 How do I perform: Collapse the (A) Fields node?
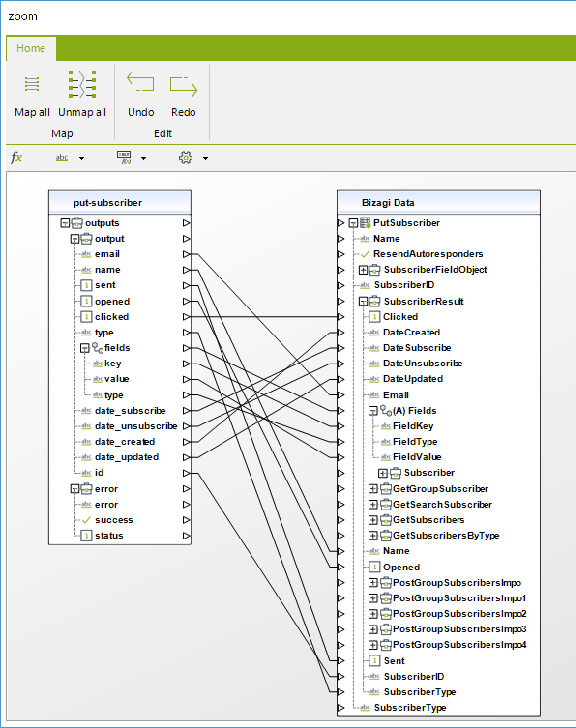pyautogui.click(x=373, y=411)
